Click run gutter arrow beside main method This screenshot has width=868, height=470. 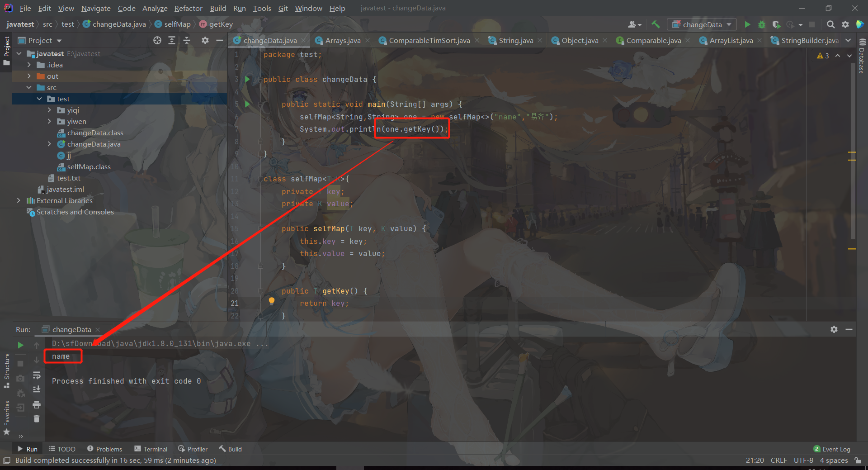coord(247,104)
